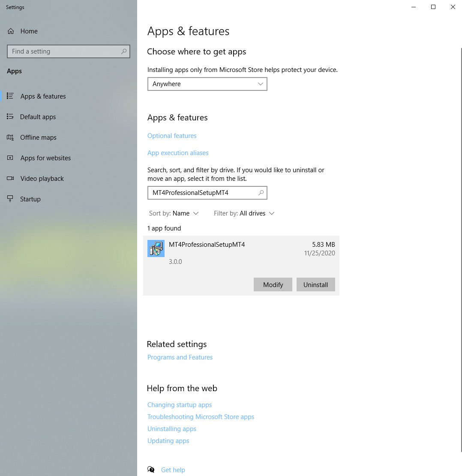The height and width of the screenshot is (476, 462).
Task: Click the Default apps sidebar icon
Action: (10, 117)
